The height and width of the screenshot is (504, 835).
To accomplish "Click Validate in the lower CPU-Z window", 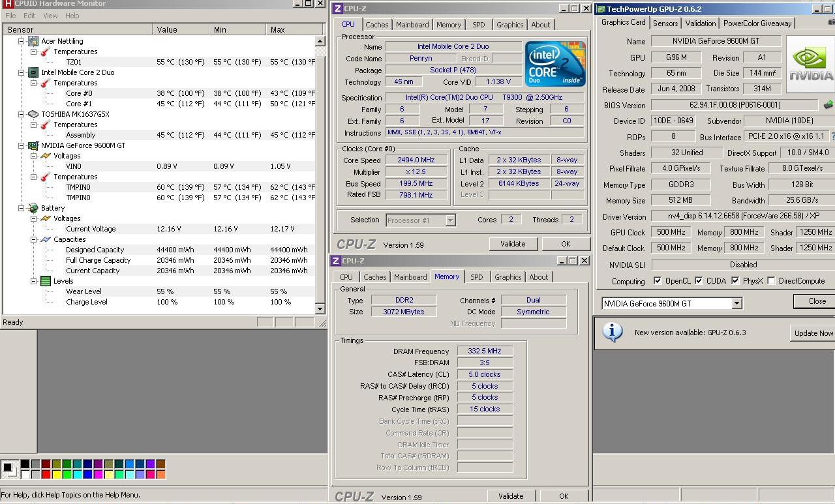I will point(511,496).
